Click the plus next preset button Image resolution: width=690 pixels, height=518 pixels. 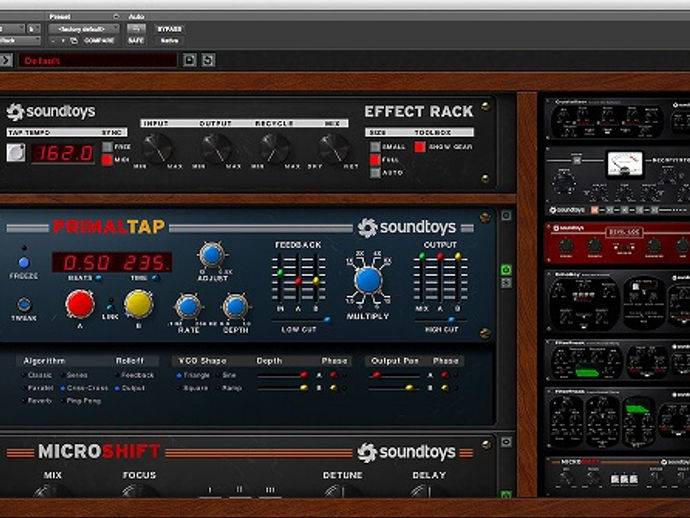click(62, 40)
